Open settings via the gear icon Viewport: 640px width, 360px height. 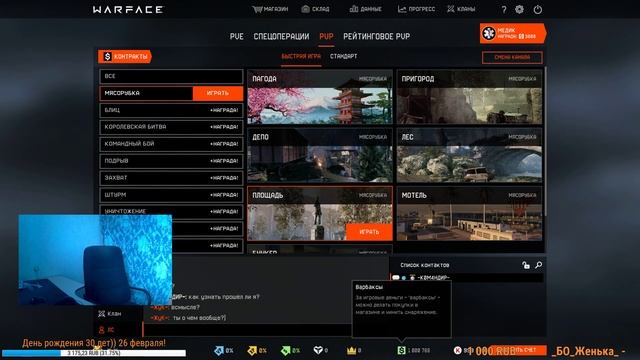(x=519, y=9)
